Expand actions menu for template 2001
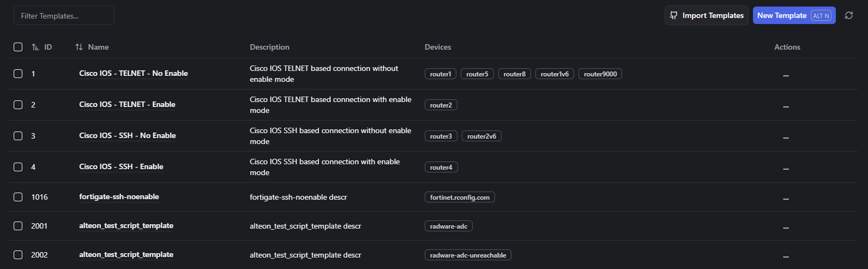 point(786,227)
